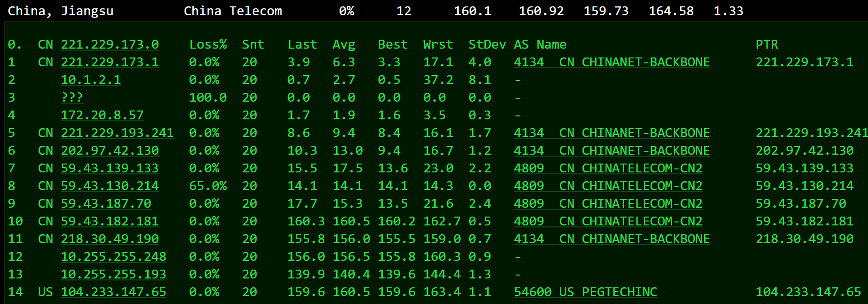Viewport: 868px width, 304px height.
Task: Select the PTR value 104.233.147.65 in hop 14
Action: coord(808,292)
